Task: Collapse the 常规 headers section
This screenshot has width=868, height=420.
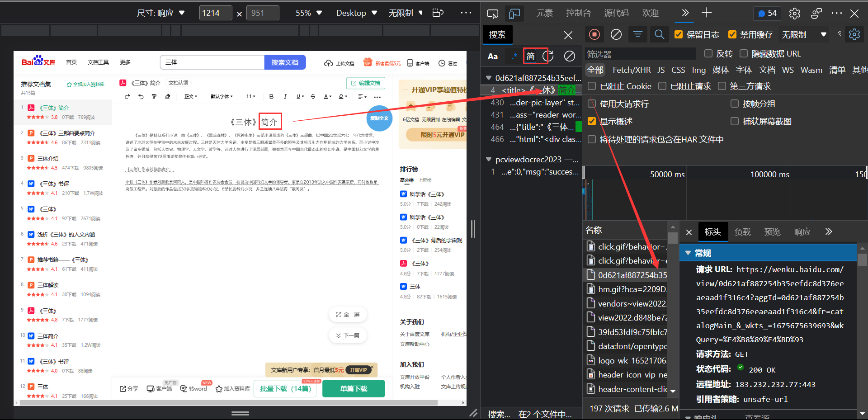Action: click(688, 253)
